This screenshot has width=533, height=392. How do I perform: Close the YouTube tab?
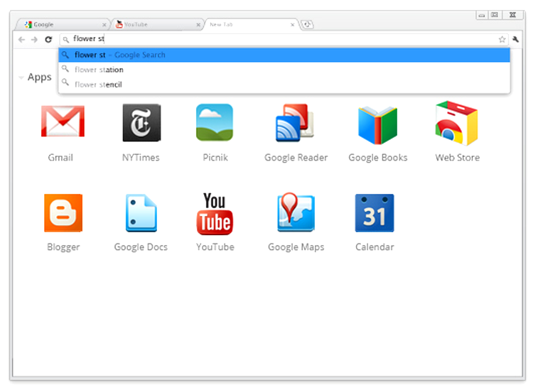tap(198, 25)
